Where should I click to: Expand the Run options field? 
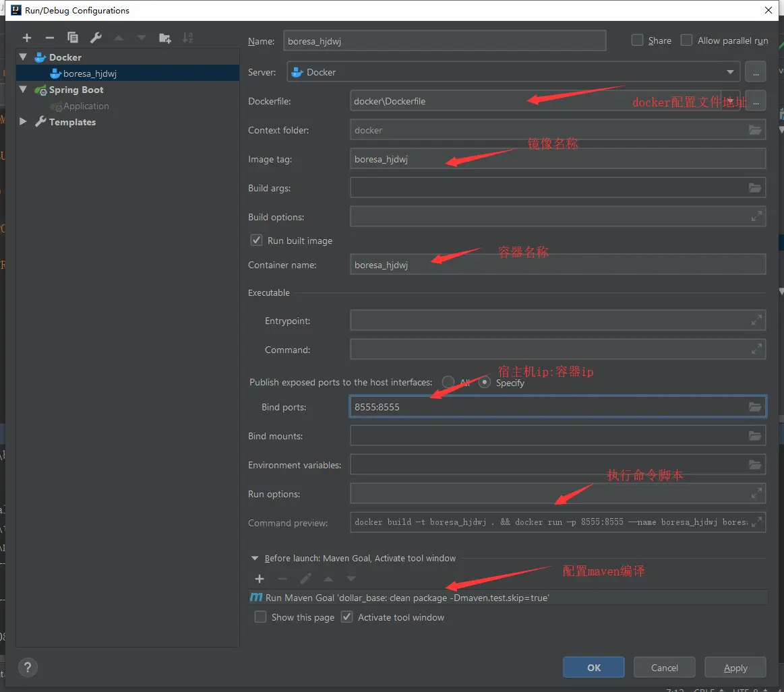click(756, 493)
